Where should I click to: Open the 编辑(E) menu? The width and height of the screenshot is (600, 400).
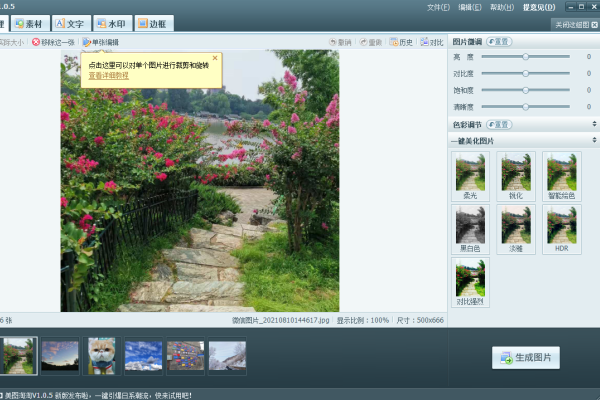tap(470, 7)
